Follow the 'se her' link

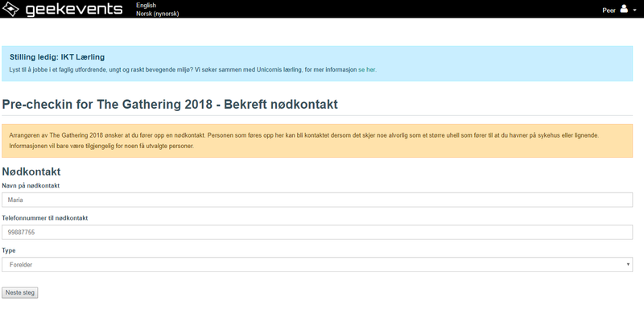coord(366,70)
